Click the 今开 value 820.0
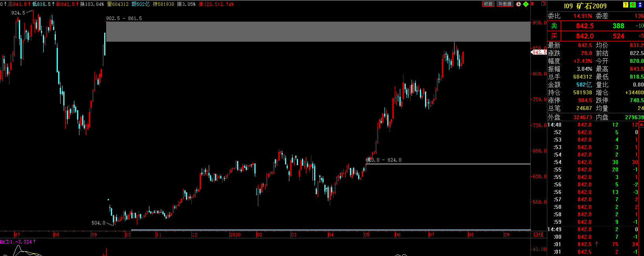The height and width of the screenshot is (256, 644). (x=637, y=61)
